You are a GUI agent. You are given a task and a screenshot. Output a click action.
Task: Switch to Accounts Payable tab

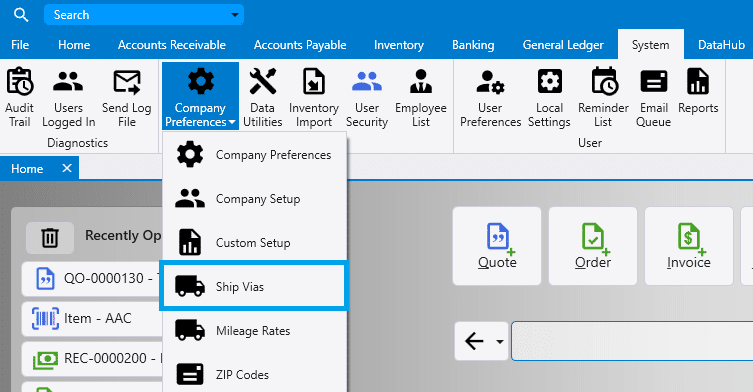(x=300, y=45)
